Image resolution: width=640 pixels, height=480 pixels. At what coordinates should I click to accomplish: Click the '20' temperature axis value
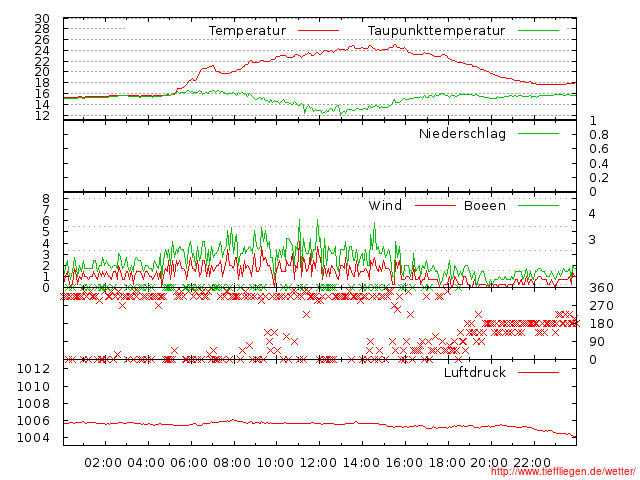pos(42,72)
